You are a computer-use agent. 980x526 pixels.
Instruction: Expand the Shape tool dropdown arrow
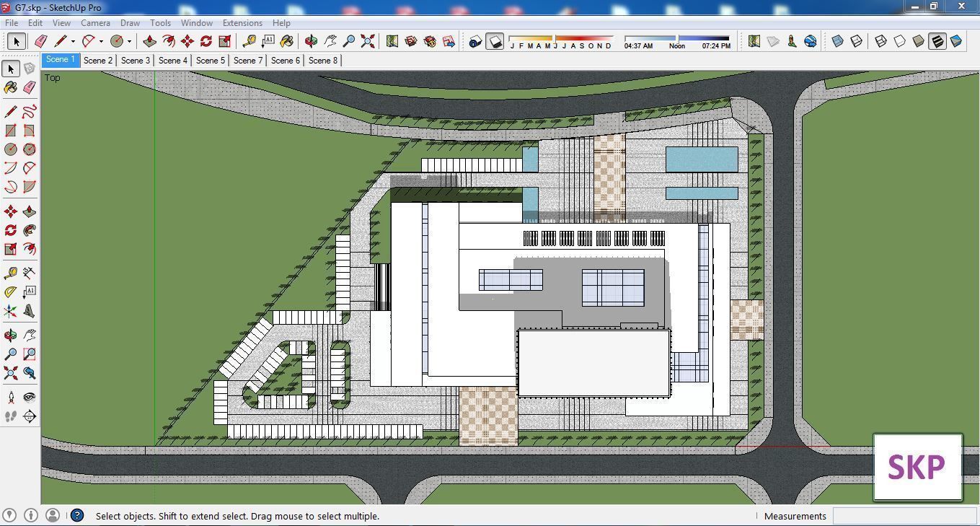click(129, 42)
